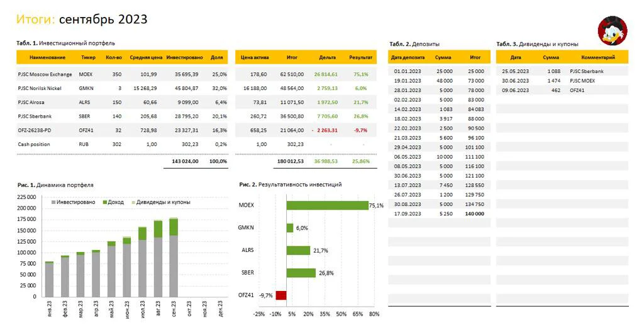Click the PJSC MOEX comment cell
Image resolution: width=644 pixels, height=330 pixels.
coord(582,81)
